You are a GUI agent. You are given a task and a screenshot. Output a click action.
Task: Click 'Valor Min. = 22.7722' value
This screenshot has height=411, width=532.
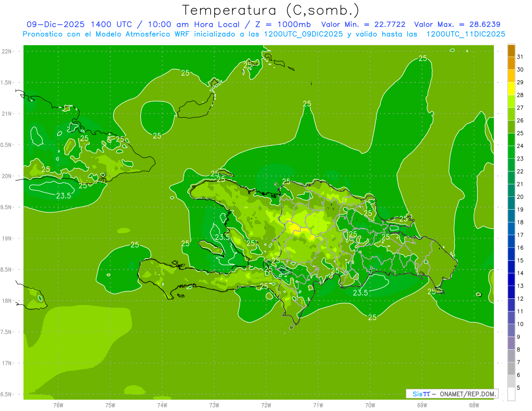click(x=363, y=24)
